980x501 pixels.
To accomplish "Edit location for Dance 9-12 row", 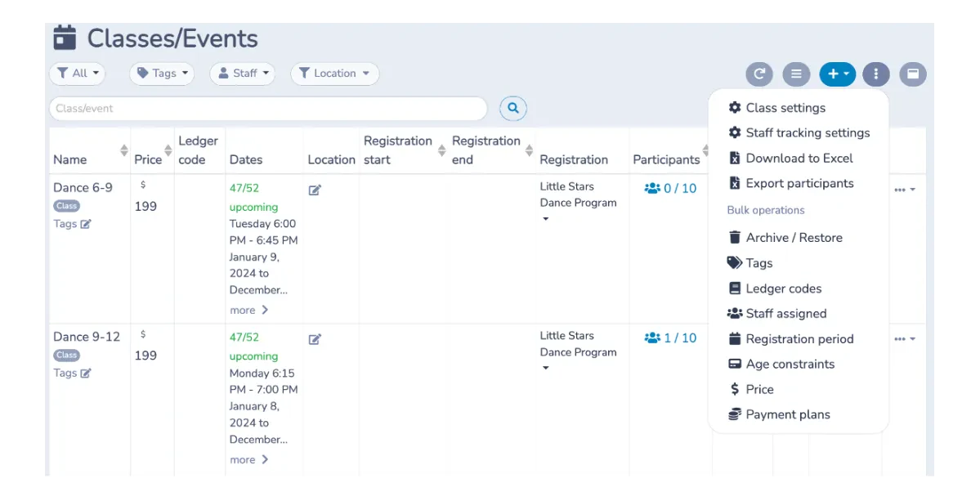I will pyautogui.click(x=315, y=339).
